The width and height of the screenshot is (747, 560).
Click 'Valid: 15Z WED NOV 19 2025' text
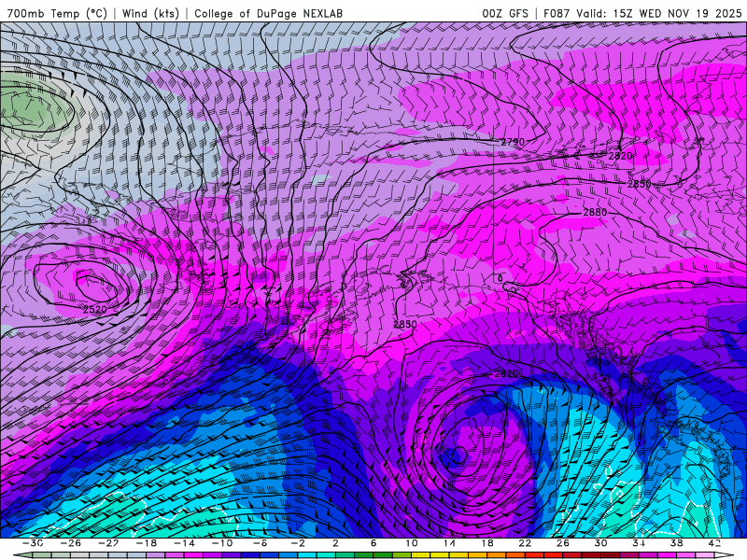pyautogui.click(x=659, y=13)
